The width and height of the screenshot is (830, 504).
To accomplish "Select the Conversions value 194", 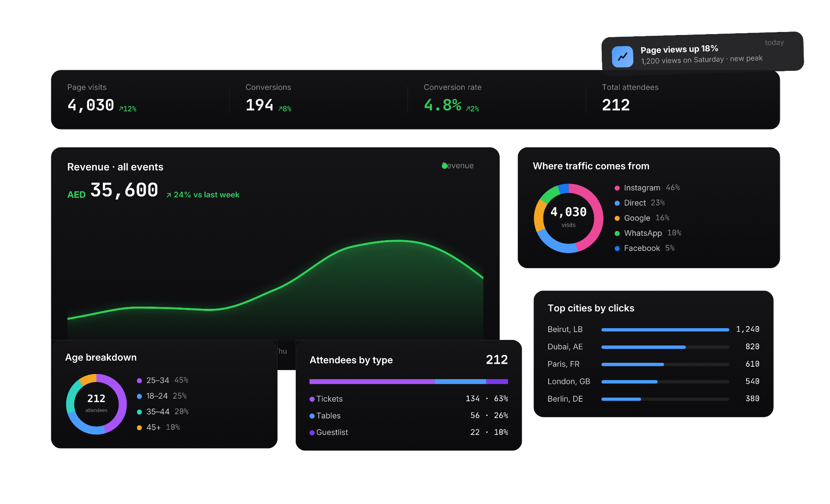I will click(259, 105).
